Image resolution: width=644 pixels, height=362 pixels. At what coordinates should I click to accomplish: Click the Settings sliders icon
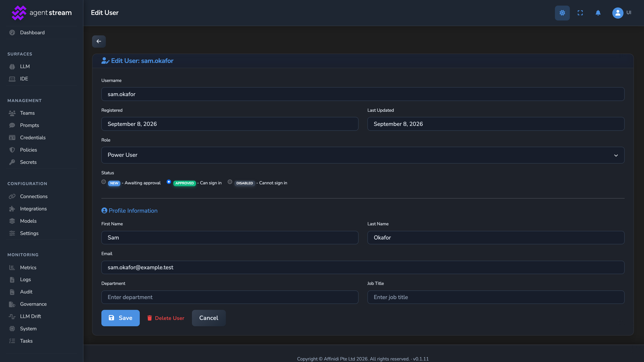(12, 233)
